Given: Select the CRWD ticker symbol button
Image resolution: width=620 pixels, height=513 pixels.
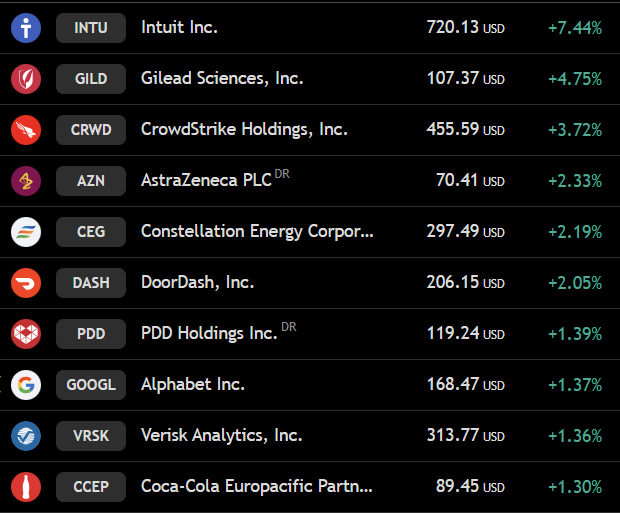Looking at the screenshot, I should click(x=91, y=130).
